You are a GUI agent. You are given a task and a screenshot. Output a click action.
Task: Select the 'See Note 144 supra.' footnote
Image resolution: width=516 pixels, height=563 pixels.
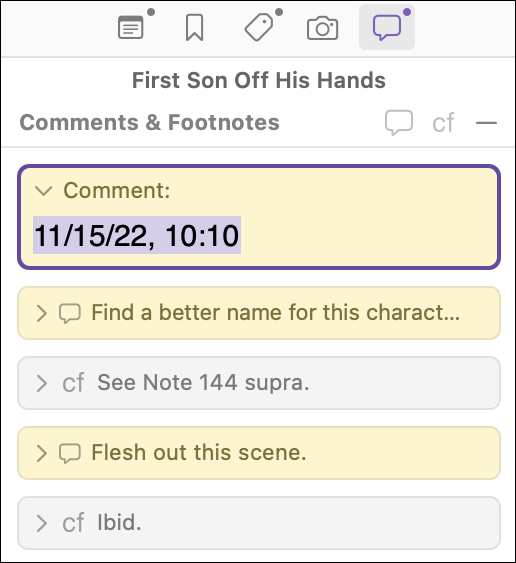point(259,383)
